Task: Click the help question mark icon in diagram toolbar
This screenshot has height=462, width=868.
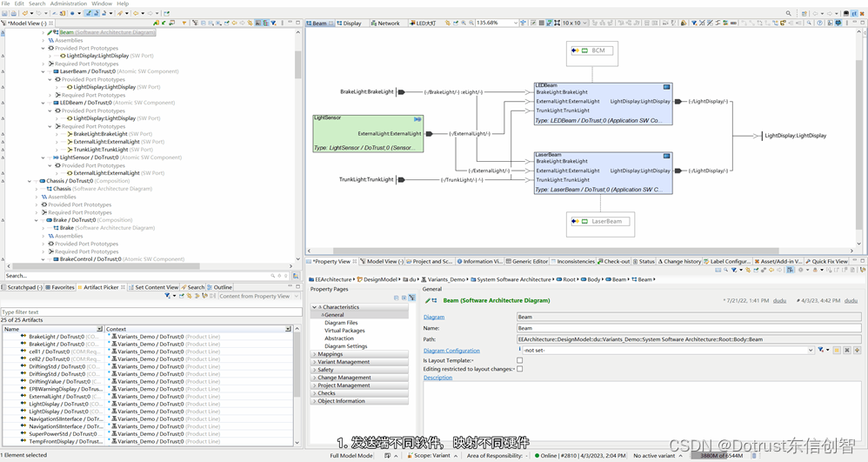Action: coord(820,23)
